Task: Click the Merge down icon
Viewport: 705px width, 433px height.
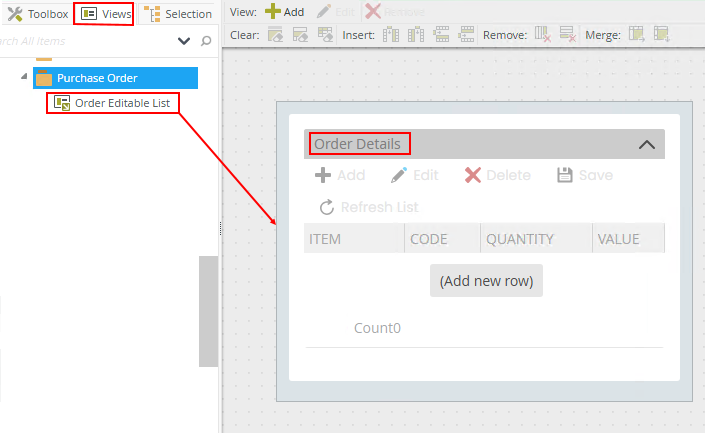Action: (x=662, y=35)
